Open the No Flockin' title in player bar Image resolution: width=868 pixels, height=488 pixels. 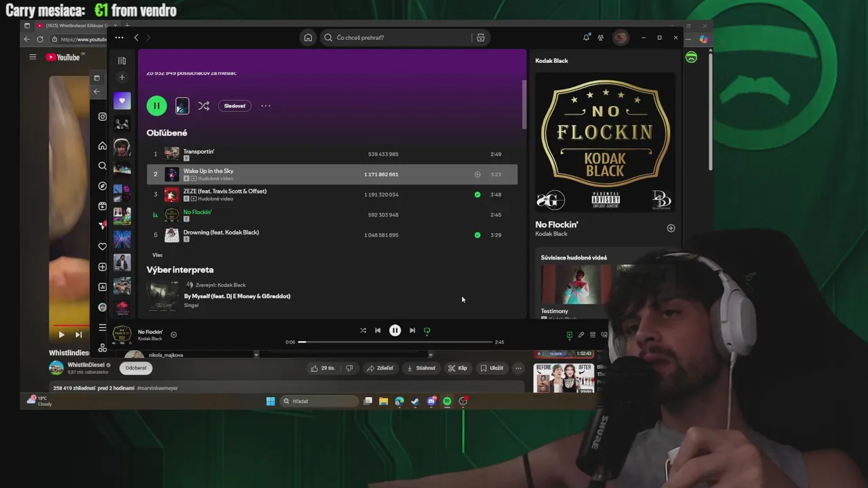point(151,332)
